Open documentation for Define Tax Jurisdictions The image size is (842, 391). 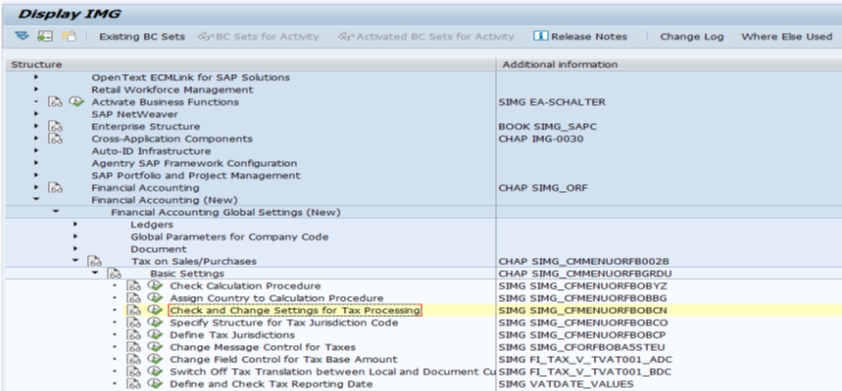click(x=134, y=335)
